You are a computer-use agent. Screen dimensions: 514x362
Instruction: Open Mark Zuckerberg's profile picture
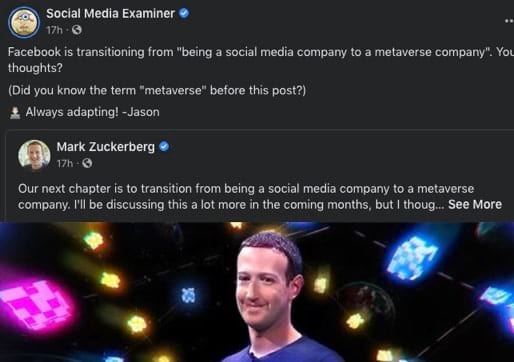(34, 155)
